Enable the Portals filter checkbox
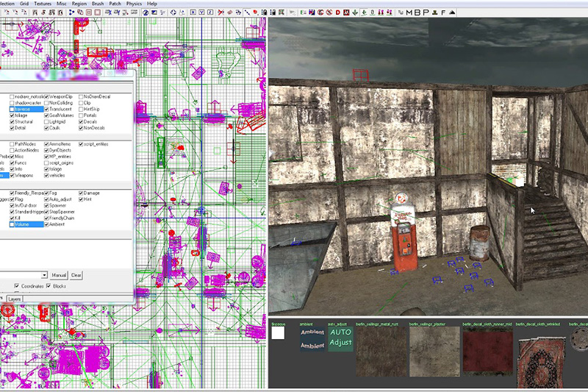 tap(81, 115)
